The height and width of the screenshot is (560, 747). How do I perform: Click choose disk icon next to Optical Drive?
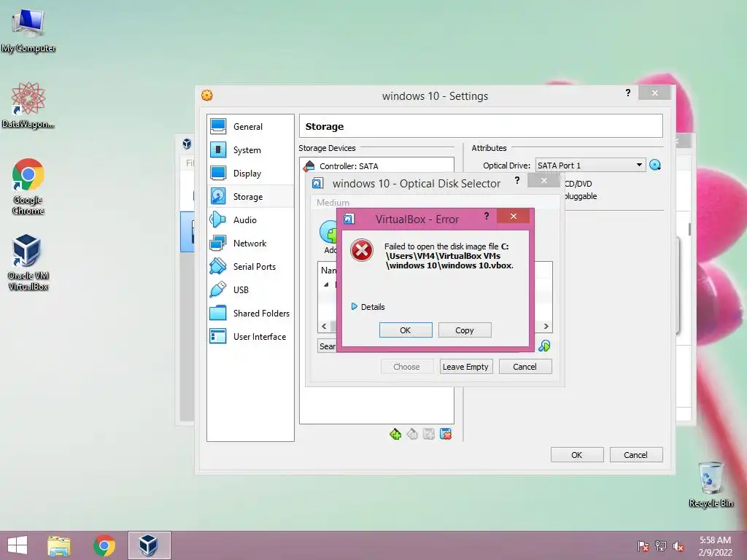[656, 166]
